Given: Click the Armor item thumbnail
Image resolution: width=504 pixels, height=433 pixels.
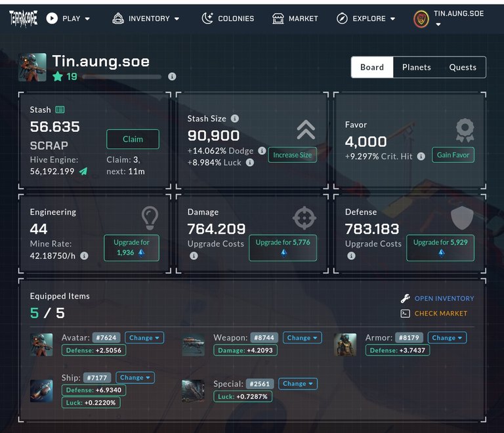Looking at the screenshot, I should [345, 344].
